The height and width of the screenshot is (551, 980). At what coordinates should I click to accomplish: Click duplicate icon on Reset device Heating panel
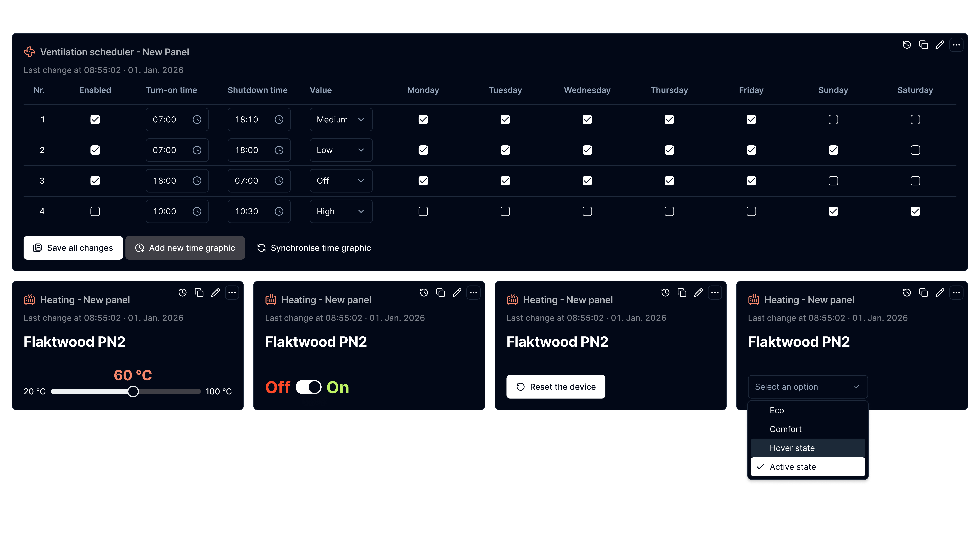[x=682, y=292]
